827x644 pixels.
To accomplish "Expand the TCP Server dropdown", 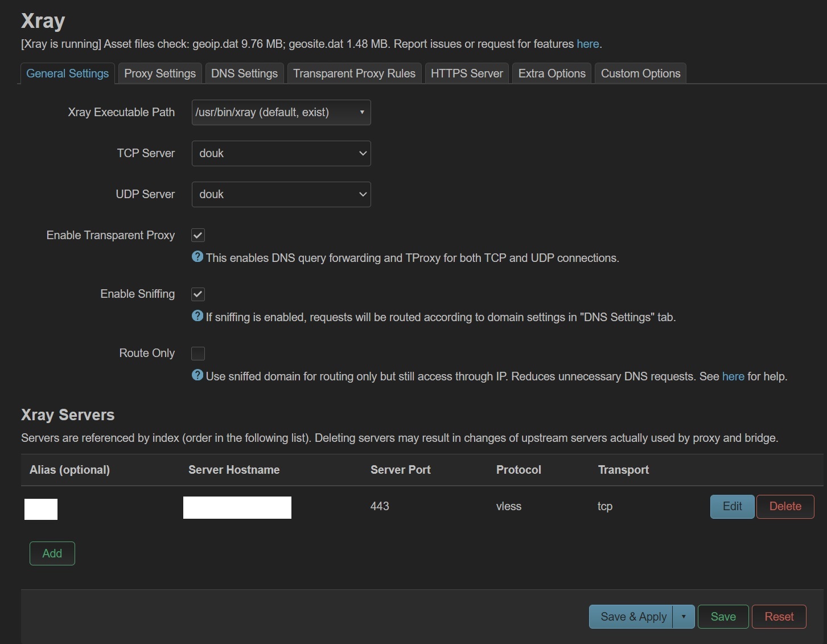I will click(x=281, y=154).
